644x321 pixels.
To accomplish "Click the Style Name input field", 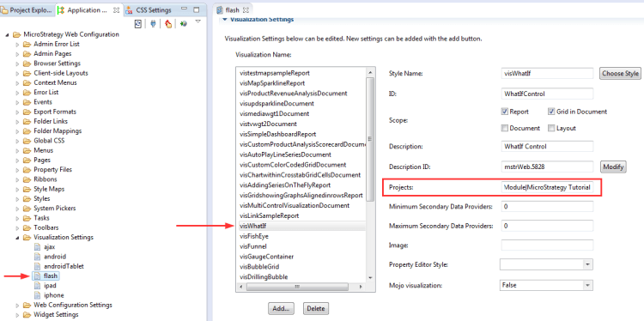I will click(x=547, y=74).
